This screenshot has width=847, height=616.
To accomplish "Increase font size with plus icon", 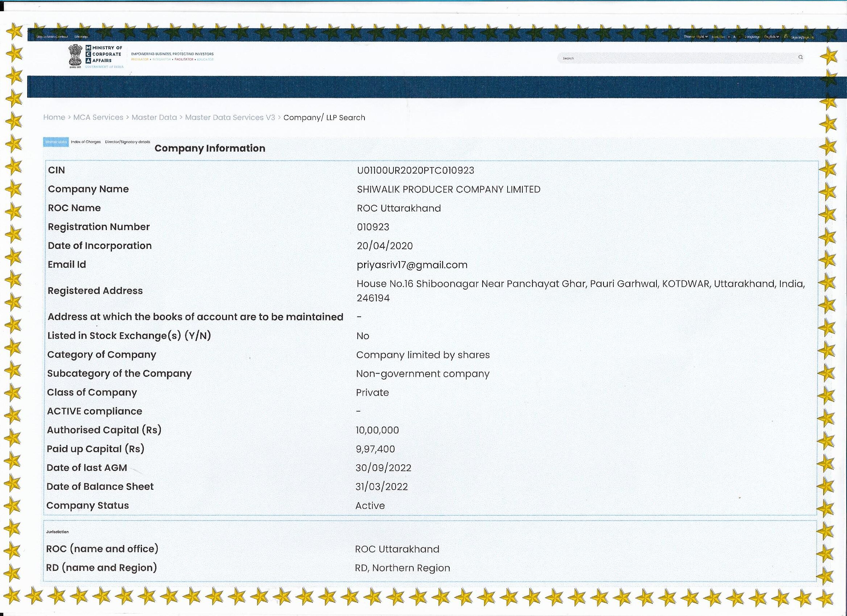I will pyautogui.click(x=729, y=37).
